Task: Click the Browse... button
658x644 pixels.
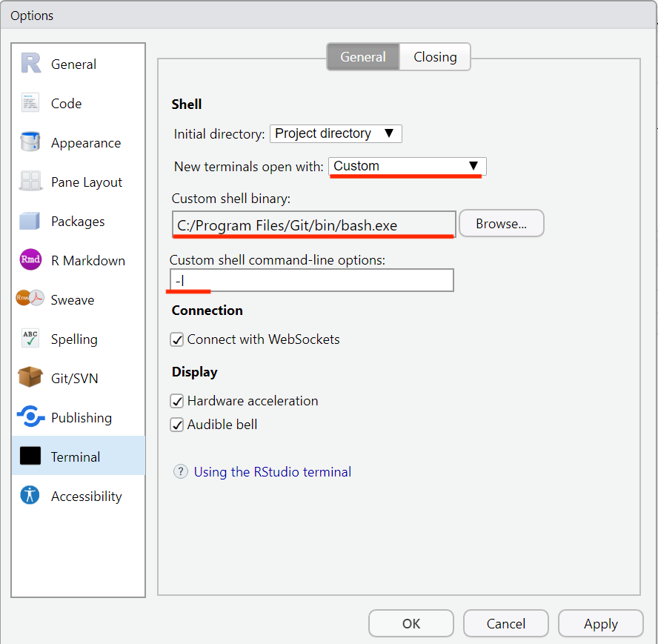Action: [501, 224]
